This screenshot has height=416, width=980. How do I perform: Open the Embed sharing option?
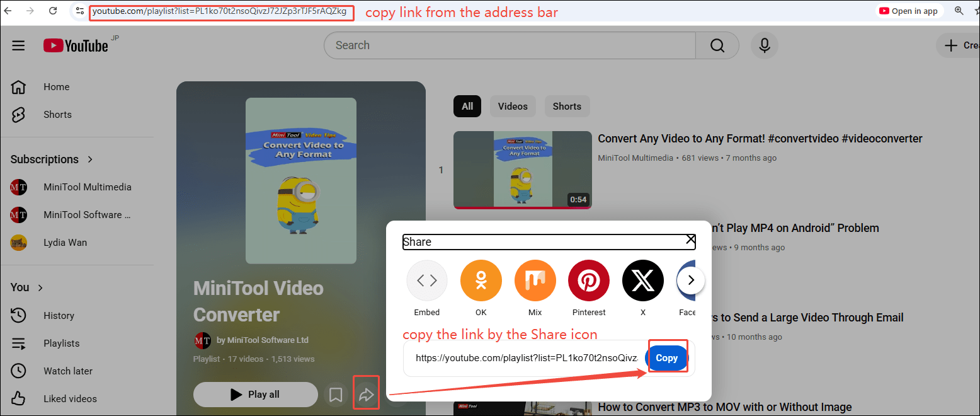click(x=426, y=280)
